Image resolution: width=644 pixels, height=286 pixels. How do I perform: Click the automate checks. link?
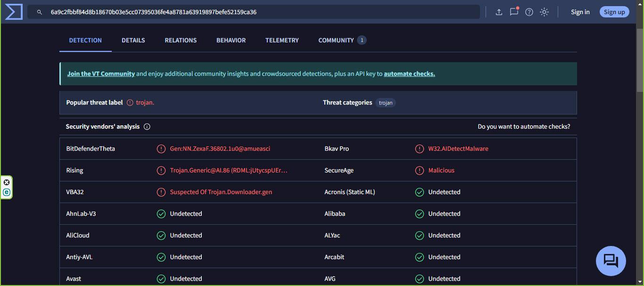(x=409, y=74)
